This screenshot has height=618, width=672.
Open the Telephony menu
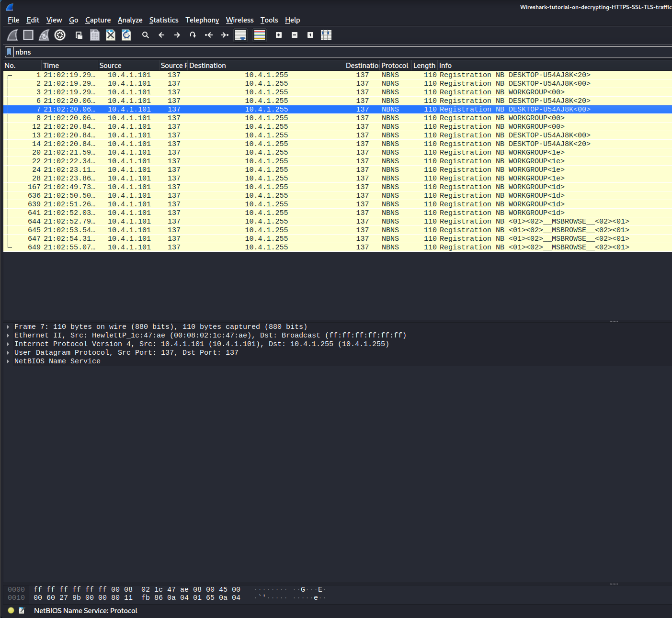(x=202, y=20)
